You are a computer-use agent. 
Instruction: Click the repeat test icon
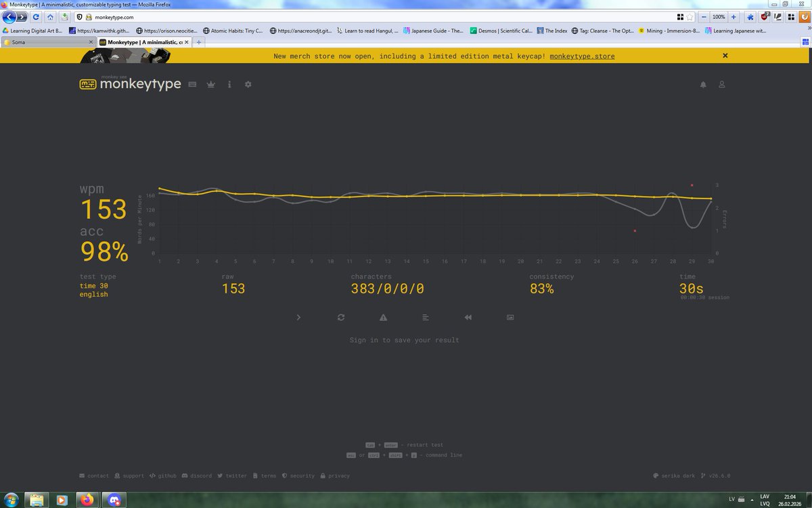(x=341, y=317)
